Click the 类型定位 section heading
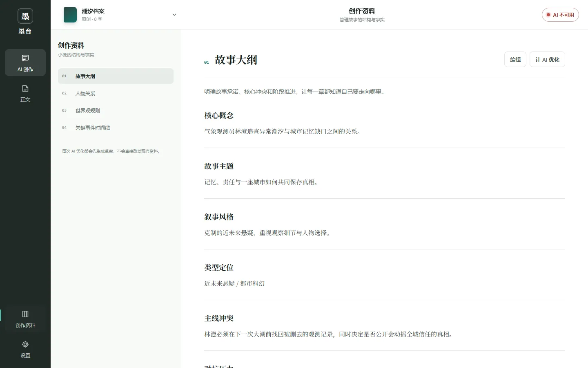 click(x=219, y=268)
